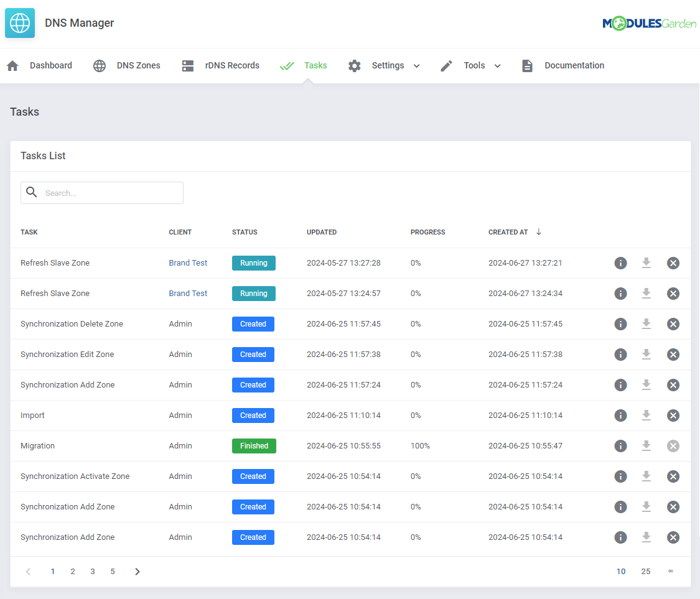Cancel the Synchronization Delete Zone task

click(x=673, y=324)
